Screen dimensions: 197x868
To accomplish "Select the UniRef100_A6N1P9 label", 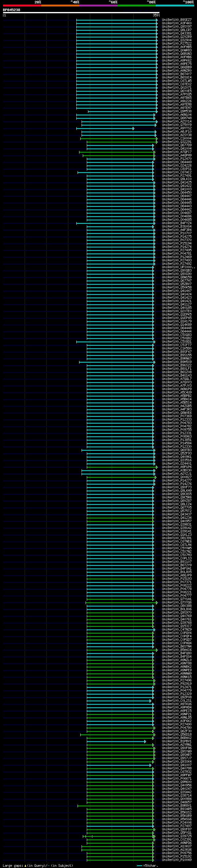I will [x=176, y=389].
